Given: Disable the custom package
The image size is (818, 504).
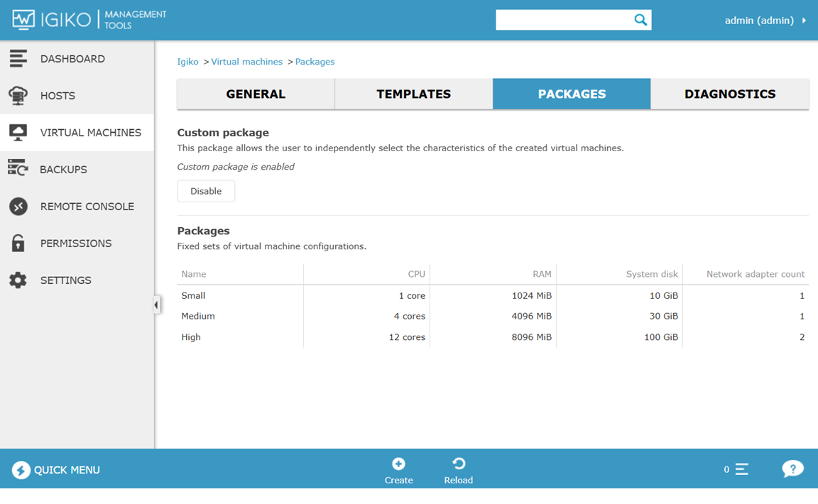Looking at the screenshot, I should (206, 191).
